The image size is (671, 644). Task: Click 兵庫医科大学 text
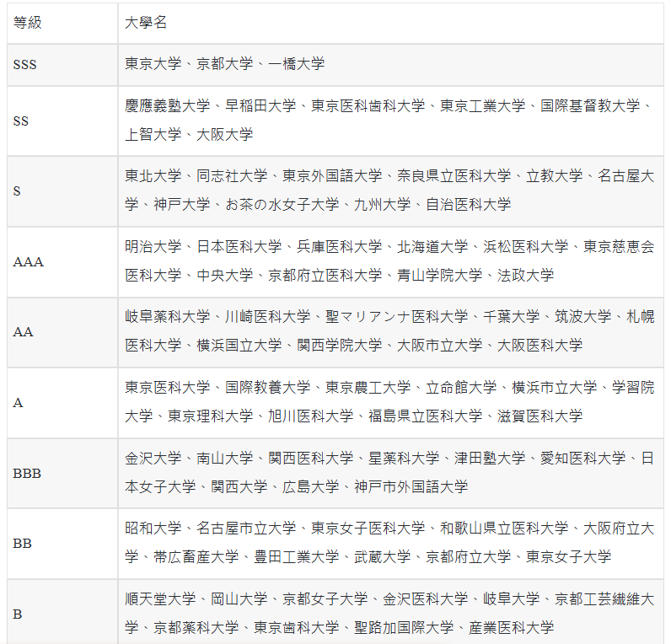340,246
